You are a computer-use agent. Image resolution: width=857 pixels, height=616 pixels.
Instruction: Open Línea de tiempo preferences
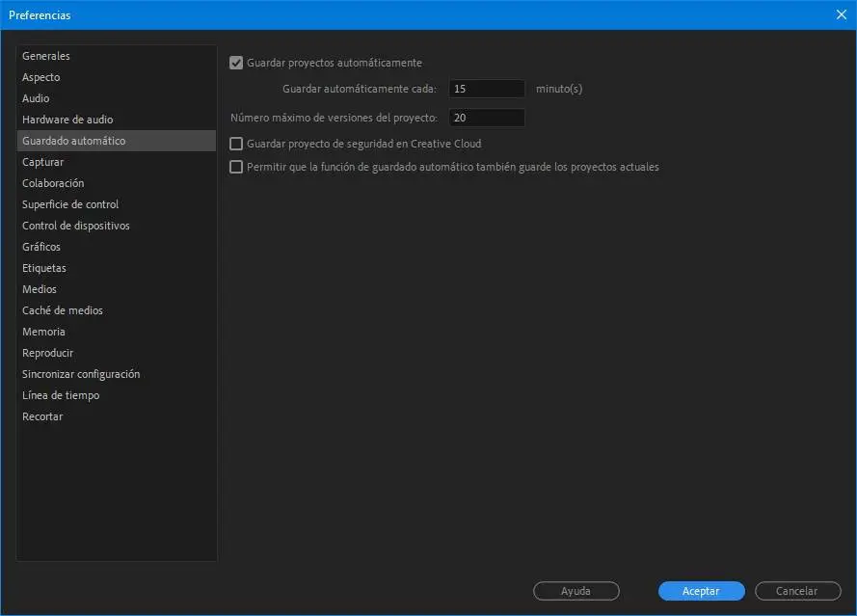[x=117, y=395]
